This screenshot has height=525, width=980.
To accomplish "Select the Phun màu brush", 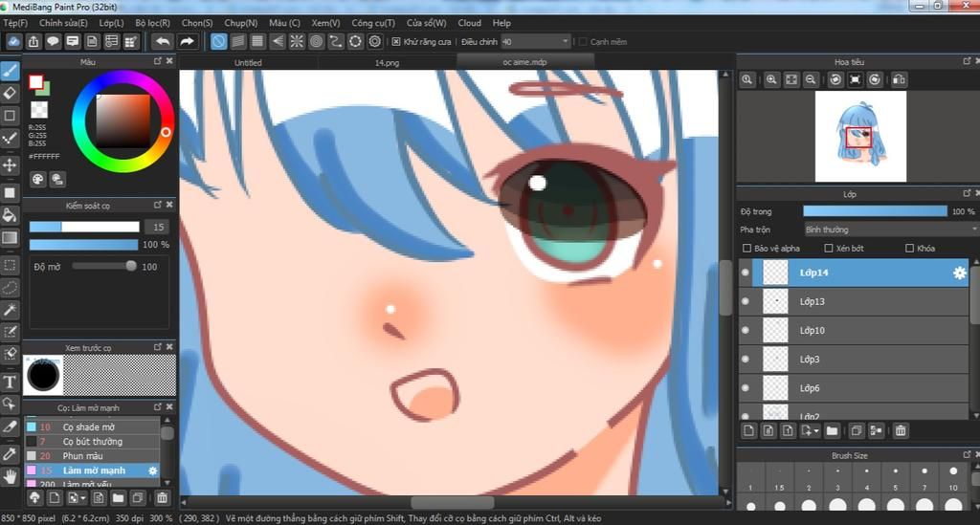I will click(93, 456).
